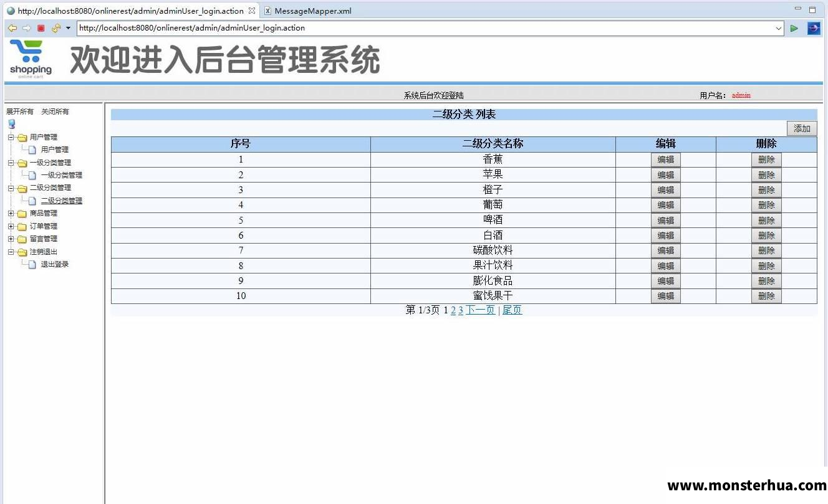Expand the 订单管理 folder node
Viewport: 828px width, 504px height.
click(11, 226)
